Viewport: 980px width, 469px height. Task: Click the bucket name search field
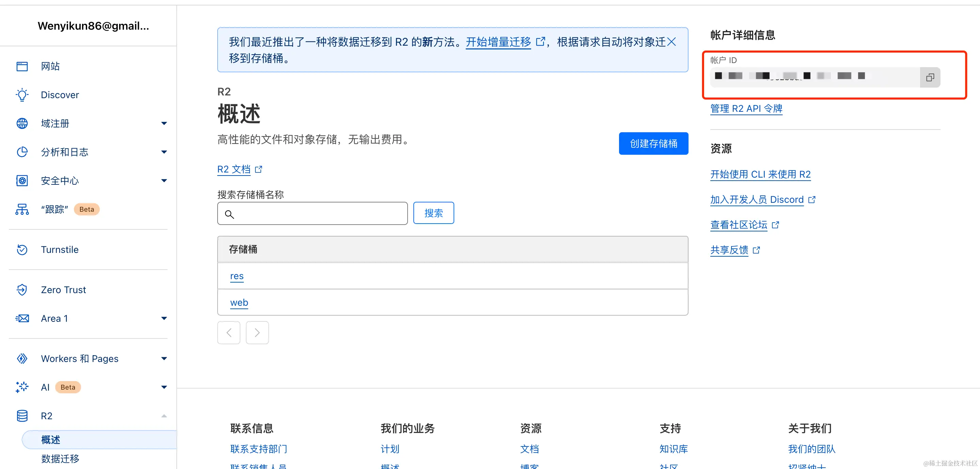click(x=319, y=214)
